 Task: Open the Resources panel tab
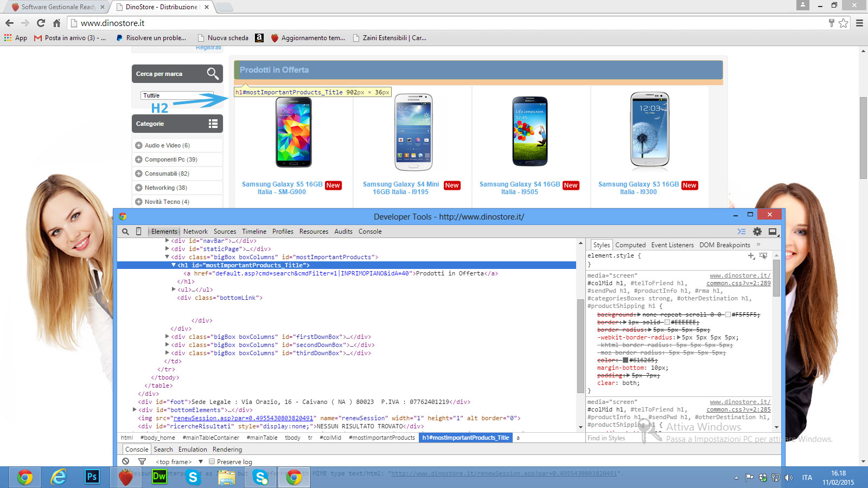coord(314,232)
